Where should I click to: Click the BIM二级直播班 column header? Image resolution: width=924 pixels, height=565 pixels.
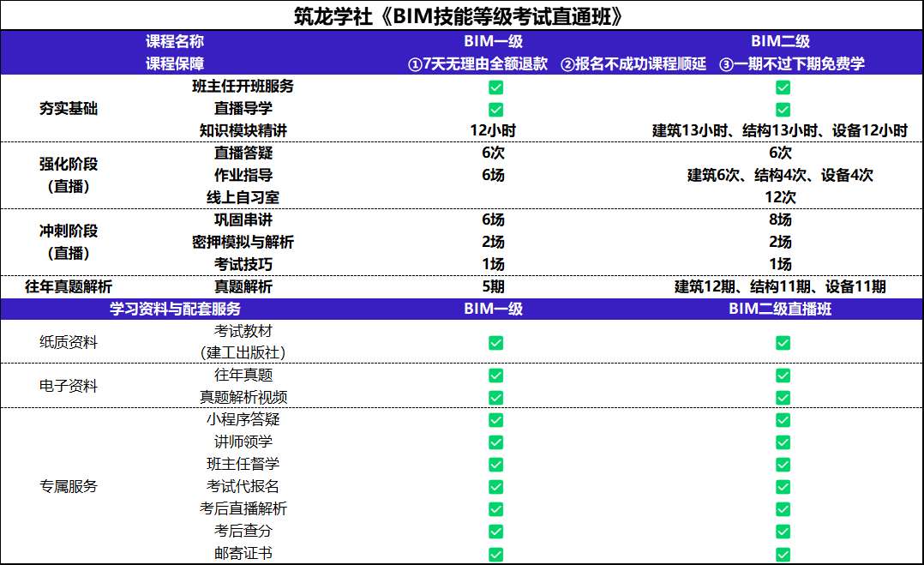pos(780,309)
